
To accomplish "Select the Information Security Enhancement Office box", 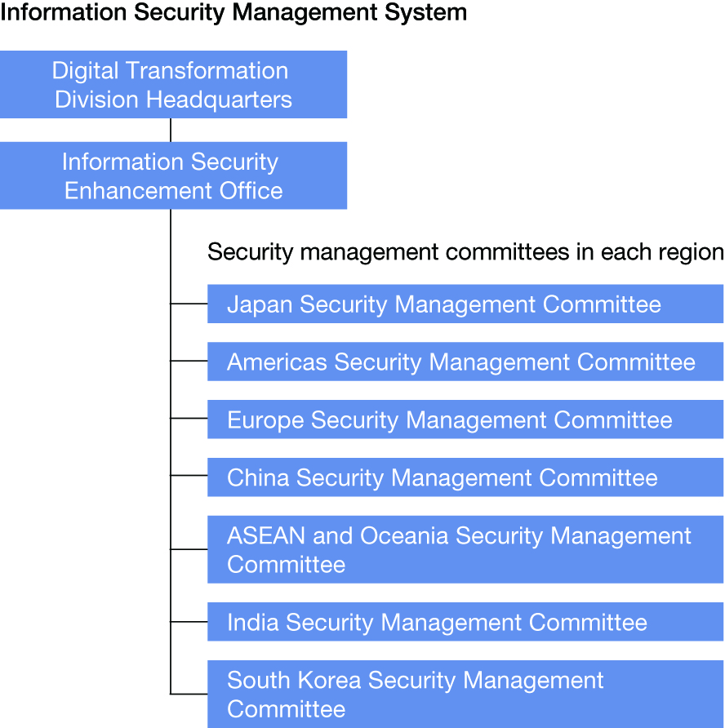I will 173,175.
